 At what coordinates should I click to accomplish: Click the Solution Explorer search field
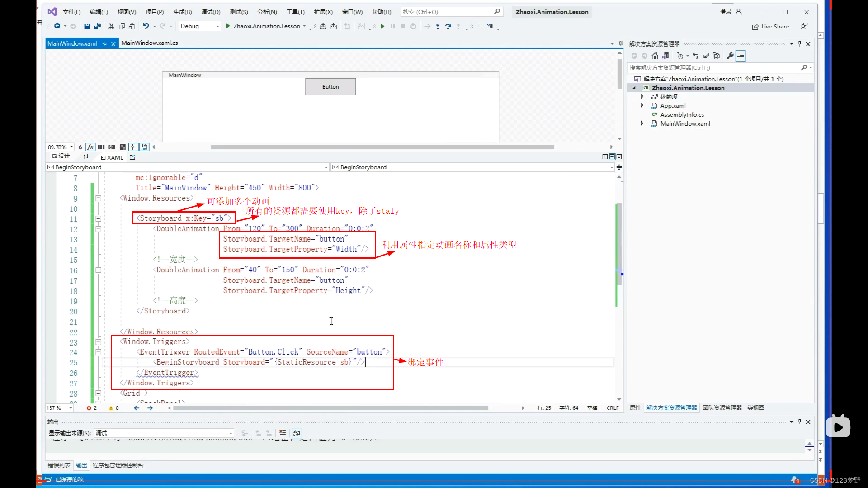click(721, 67)
